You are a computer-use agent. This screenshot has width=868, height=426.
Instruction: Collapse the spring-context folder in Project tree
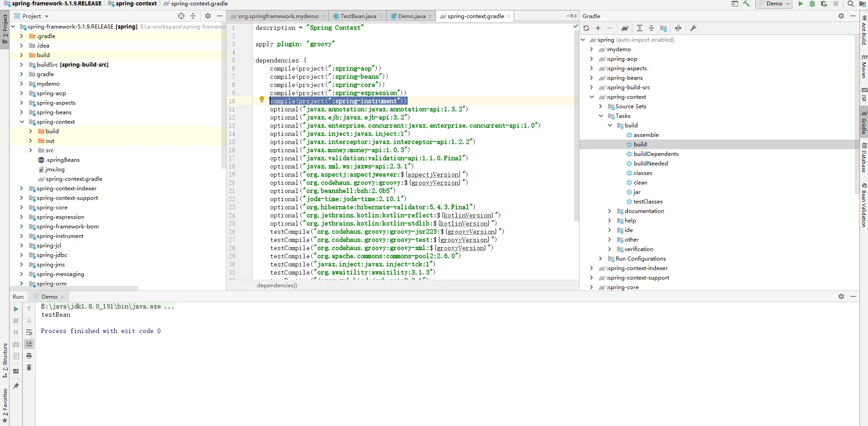22,122
